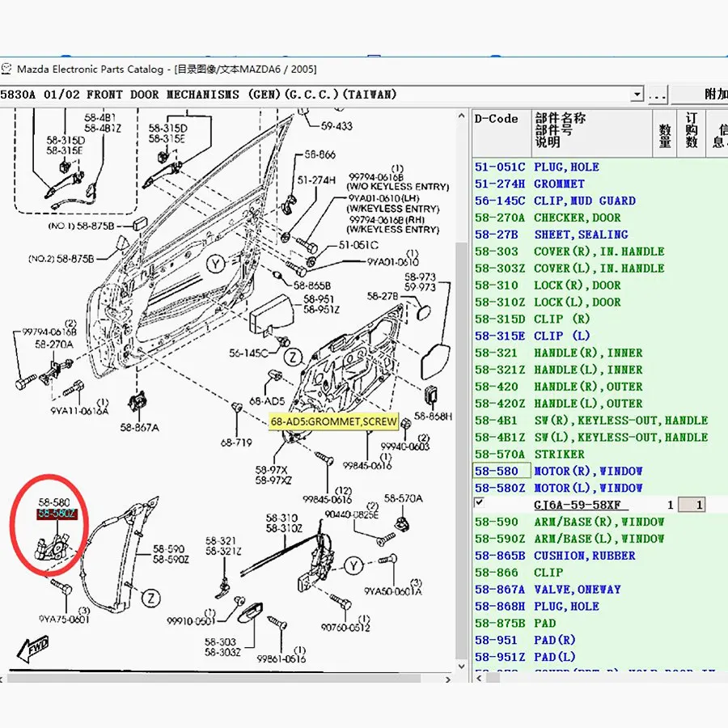Select the 51-051C PLUG, HOLE row
Screen dimensions: 728x728
click(600, 167)
